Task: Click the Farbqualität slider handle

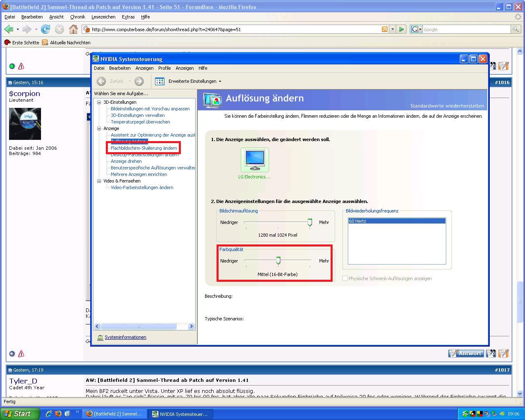Action: [278, 260]
